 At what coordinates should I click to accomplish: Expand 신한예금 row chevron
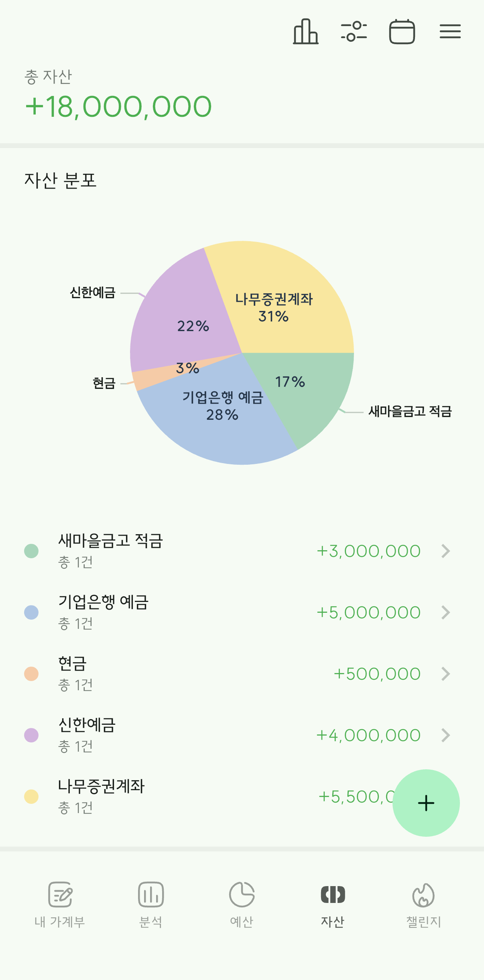point(446,735)
